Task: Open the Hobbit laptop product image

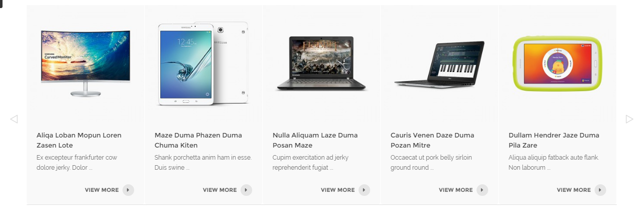Action: click(x=321, y=63)
